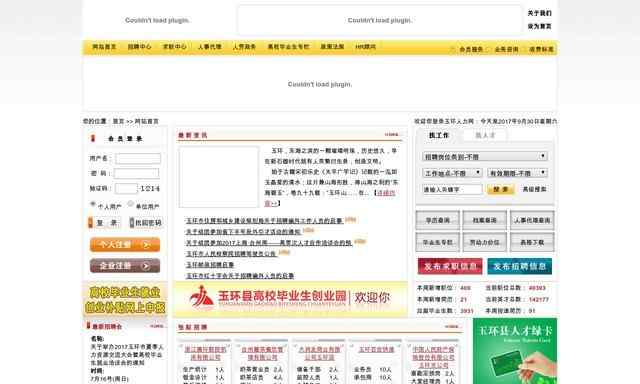Viewport: 640px width, 384px height.
Task: Expand the 招聘岗位类别-不限 dropdown
Action: pyautogui.click(x=485, y=156)
